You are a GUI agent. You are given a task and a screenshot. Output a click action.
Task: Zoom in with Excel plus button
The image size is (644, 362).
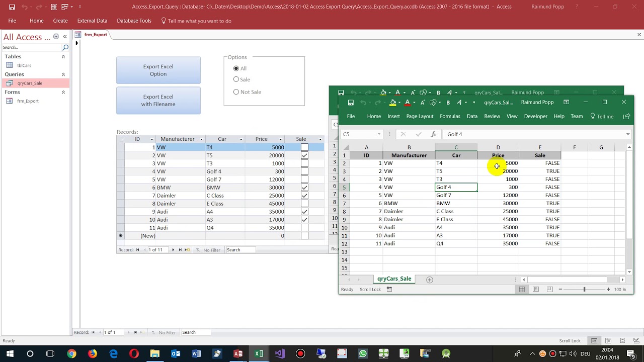(608, 289)
